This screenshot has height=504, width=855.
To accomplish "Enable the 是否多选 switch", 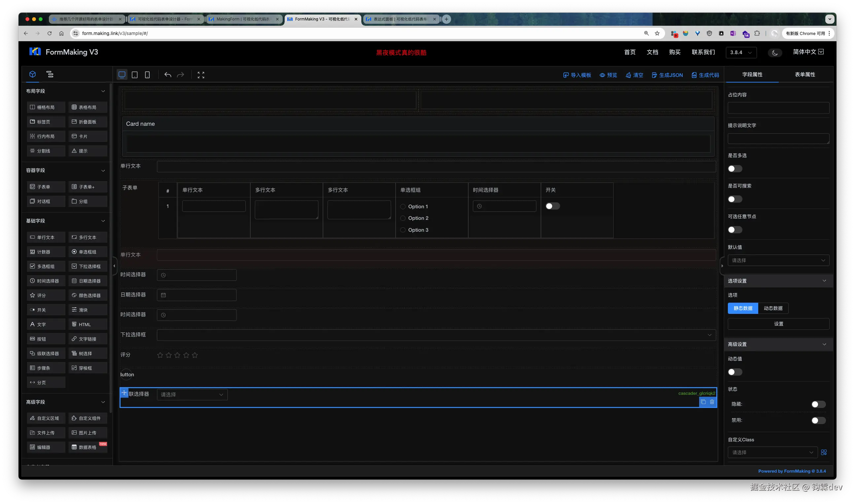I will [735, 169].
